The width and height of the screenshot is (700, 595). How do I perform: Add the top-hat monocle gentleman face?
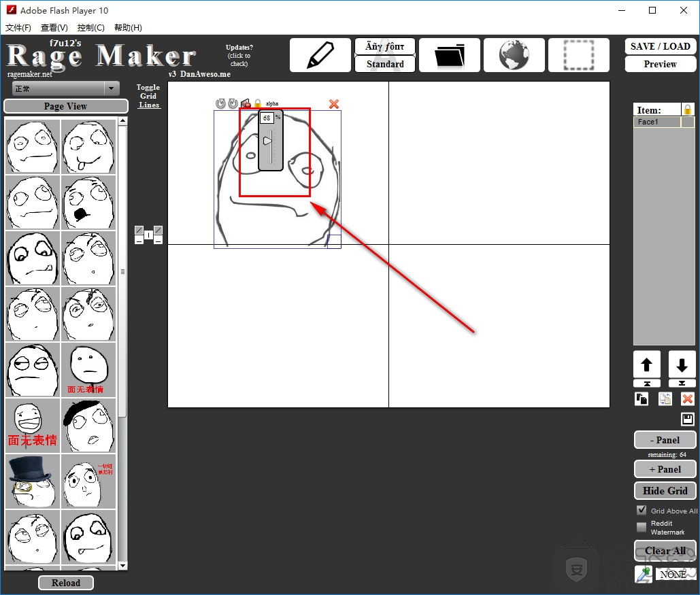(33, 481)
